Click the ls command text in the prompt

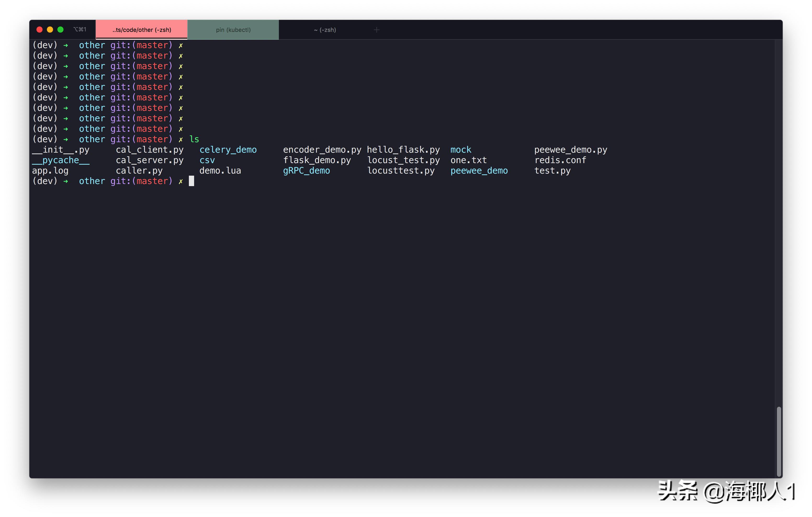pos(194,139)
